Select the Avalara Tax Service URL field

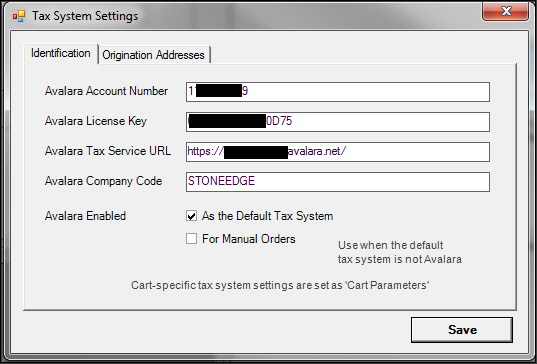338,152
